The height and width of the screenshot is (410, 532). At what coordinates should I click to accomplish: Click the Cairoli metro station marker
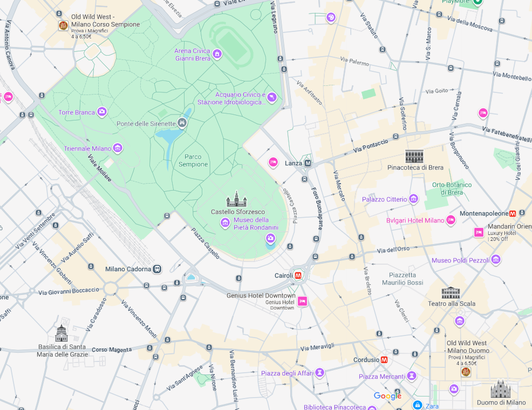tap(298, 275)
